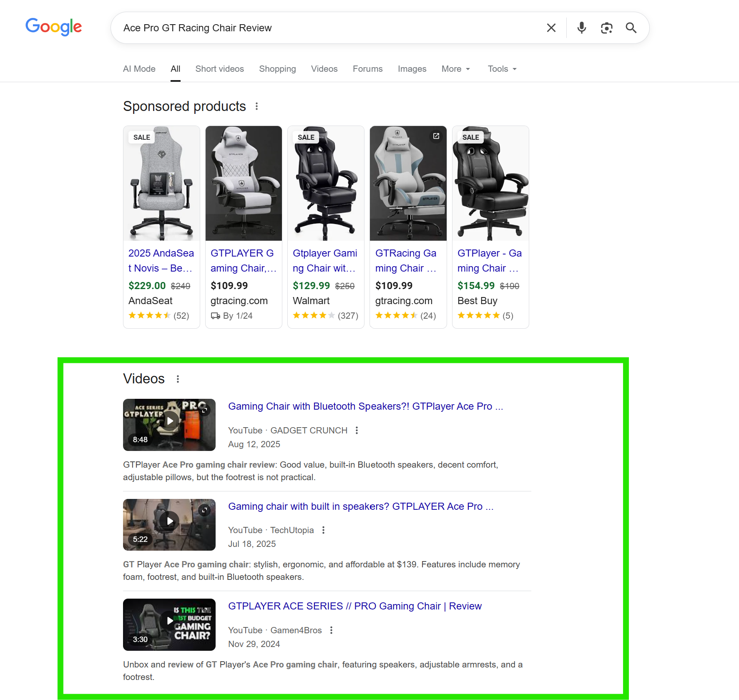Expand the More search categories dropdown
The image size is (739, 700).
[x=455, y=69]
